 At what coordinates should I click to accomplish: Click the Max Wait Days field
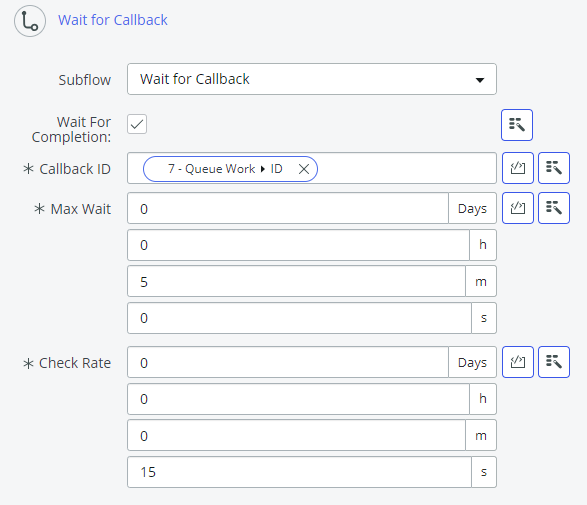[288, 208]
